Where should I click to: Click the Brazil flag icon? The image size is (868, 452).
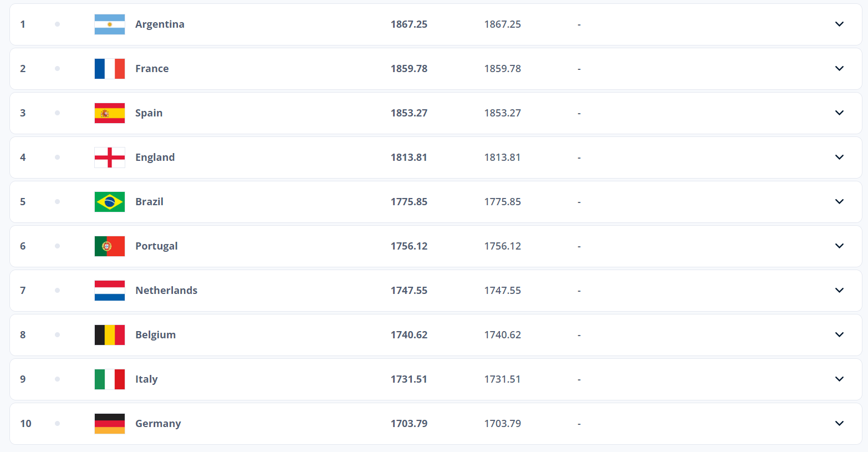pyautogui.click(x=110, y=202)
